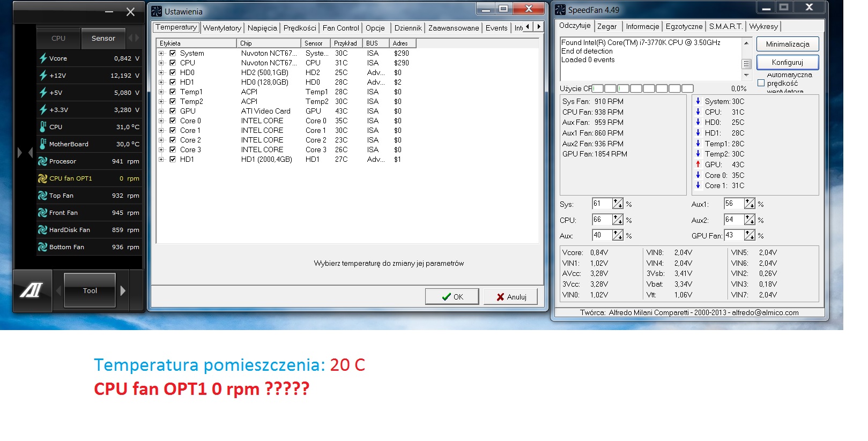The image size is (868, 441).
Task: Click the blue down arrow beside Temp1 in SpeedFan
Action: pyautogui.click(x=698, y=144)
